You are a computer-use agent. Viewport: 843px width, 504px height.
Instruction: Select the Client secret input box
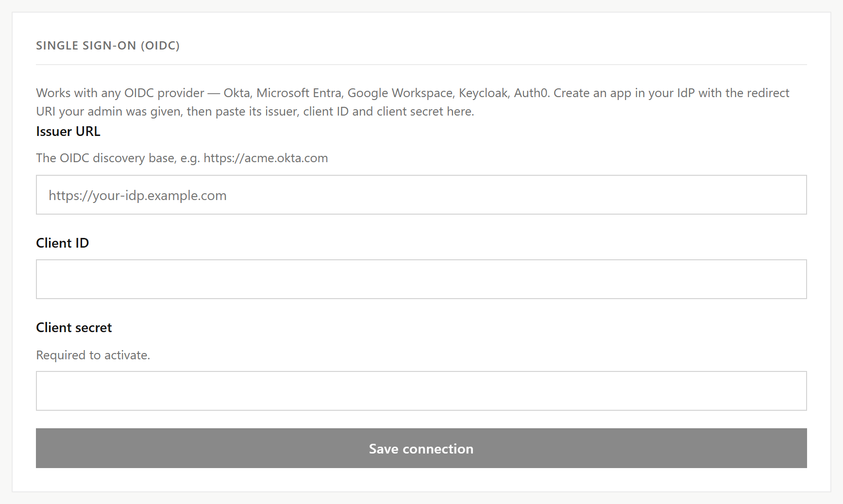(421, 391)
